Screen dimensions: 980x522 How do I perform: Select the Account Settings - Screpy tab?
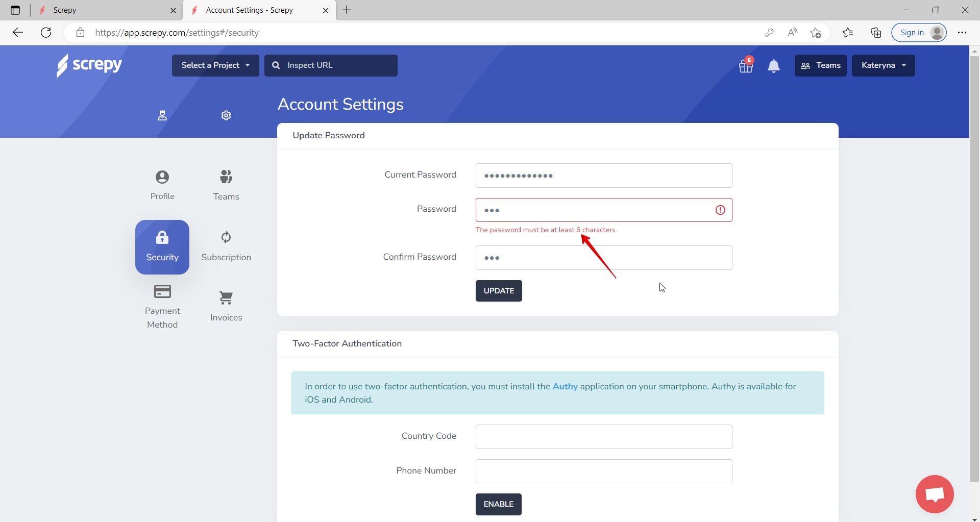(259, 10)
